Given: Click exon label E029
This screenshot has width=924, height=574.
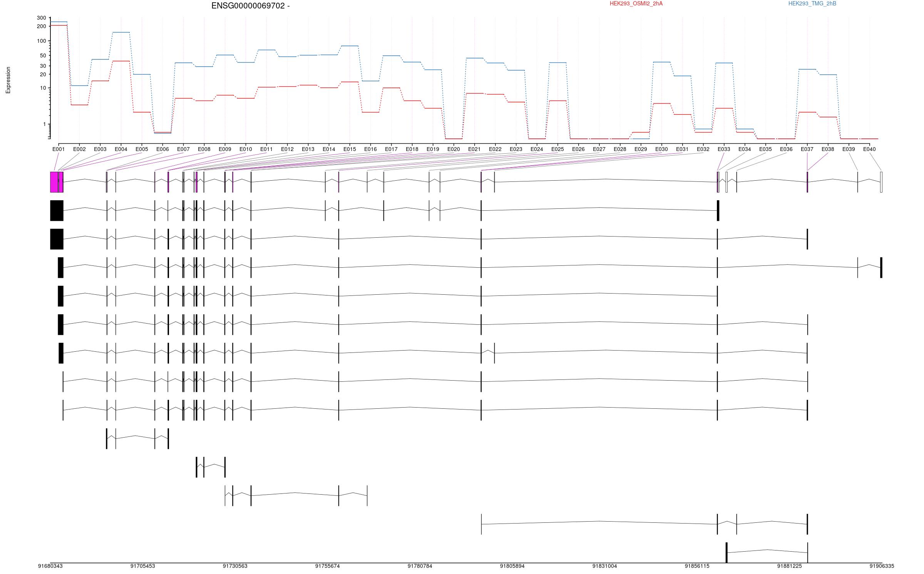Looking at the screenshot, I should [641, 149].
